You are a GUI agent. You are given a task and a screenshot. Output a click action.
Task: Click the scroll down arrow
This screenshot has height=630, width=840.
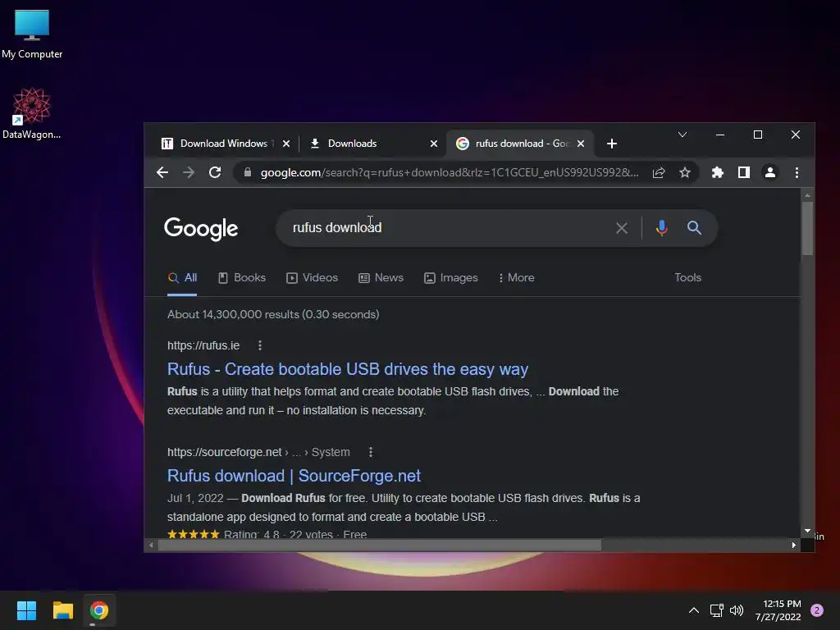pyautogui.click(x=807, y=531)
